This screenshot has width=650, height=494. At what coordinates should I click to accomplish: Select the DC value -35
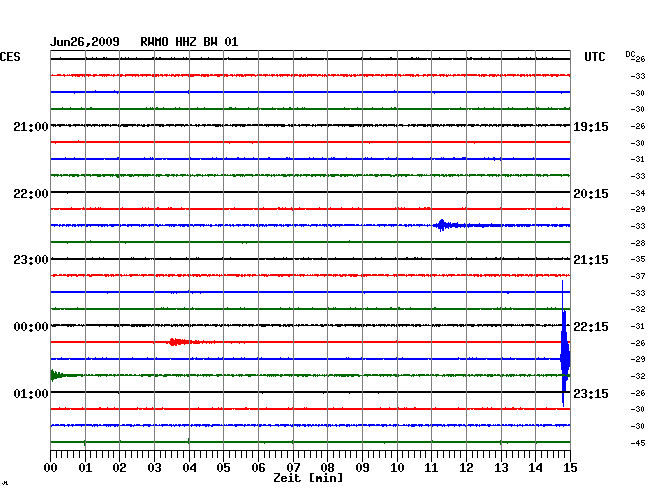[x=638, y=259]
